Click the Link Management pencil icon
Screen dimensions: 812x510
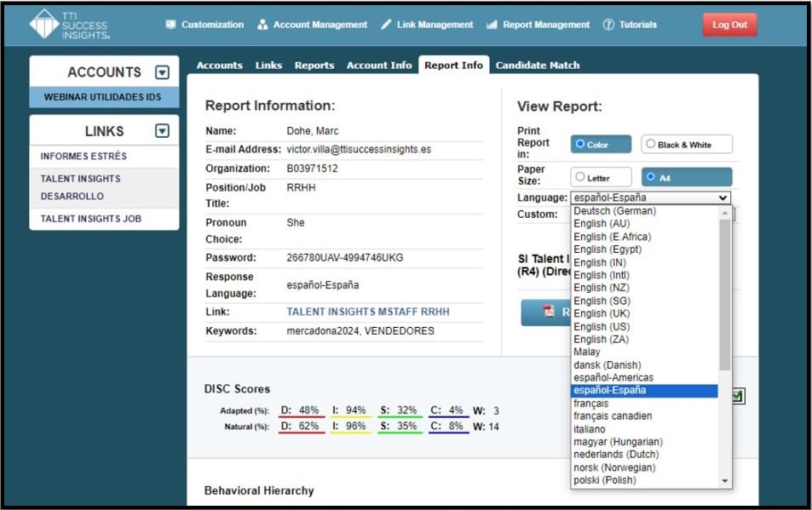pyautogui.click(x=386, y=25)
